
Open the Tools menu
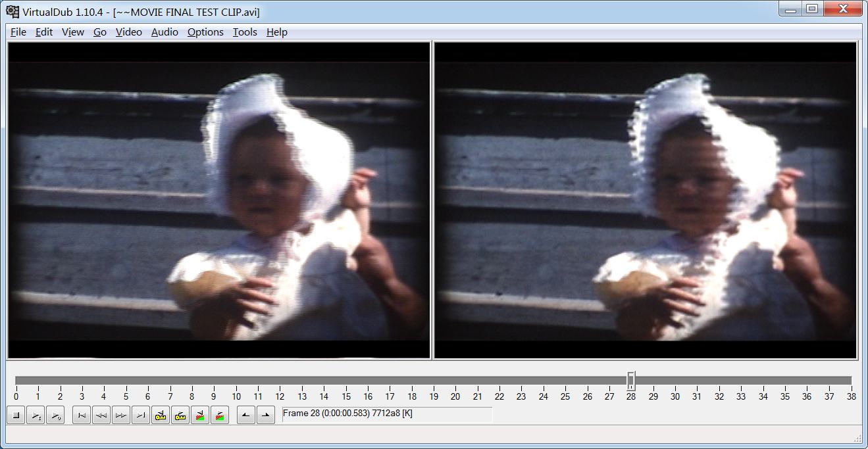pos(245,32)
